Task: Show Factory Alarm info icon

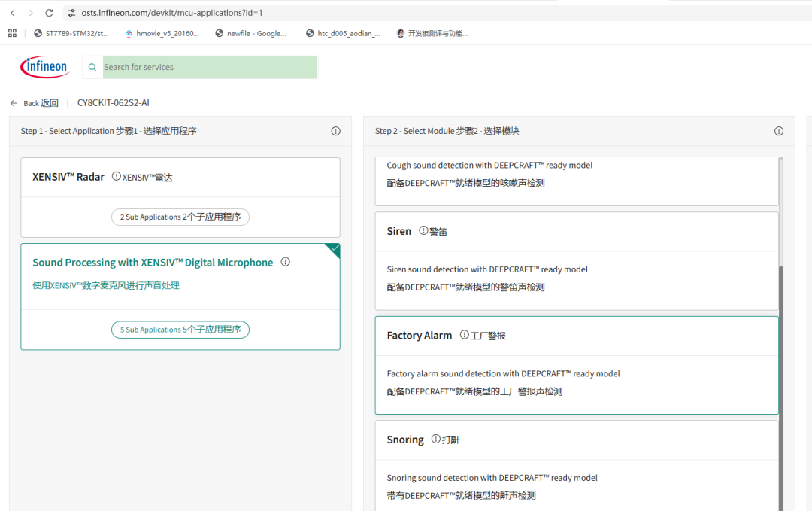Action: [464, 335]
